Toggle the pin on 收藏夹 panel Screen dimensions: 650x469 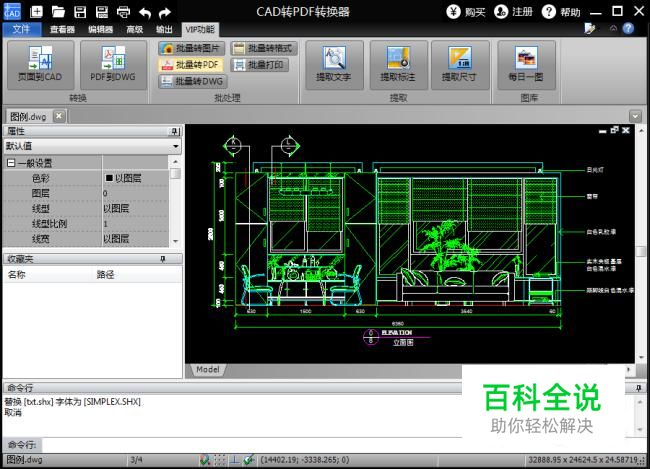click(x=163, y=259)
